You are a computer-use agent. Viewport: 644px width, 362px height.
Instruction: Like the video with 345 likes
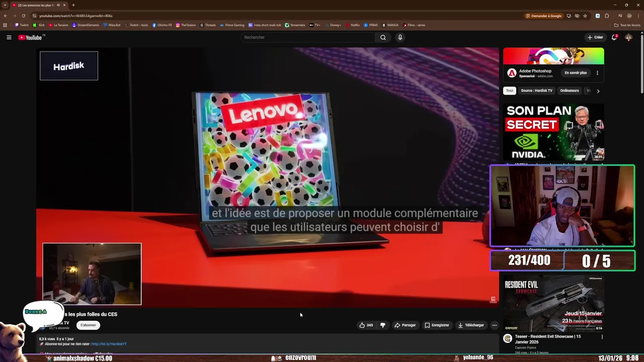(366, 325)
